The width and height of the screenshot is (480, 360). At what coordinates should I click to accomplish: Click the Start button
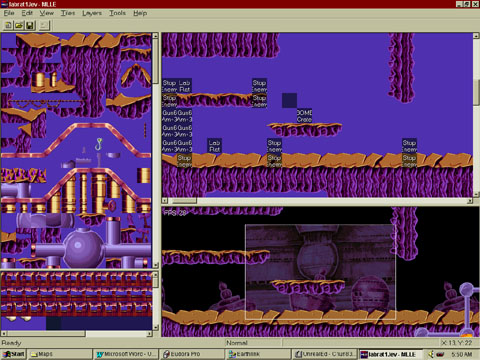[x=13, y=354]
